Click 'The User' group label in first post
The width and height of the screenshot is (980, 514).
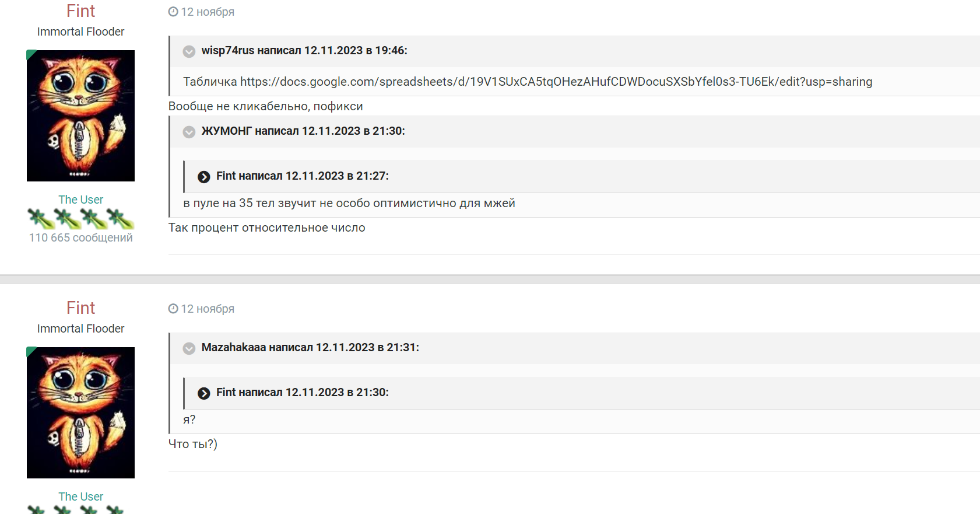pos(80,200)
